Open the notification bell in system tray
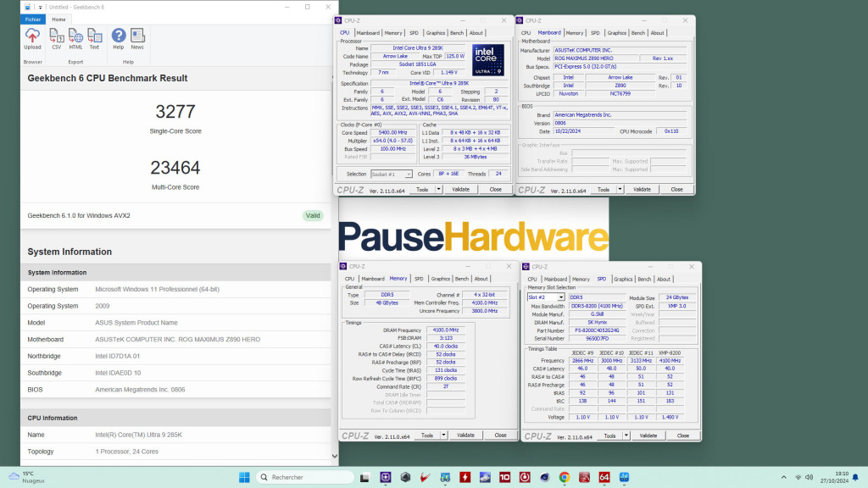The image size is (868, 488). tap(856, 478)
